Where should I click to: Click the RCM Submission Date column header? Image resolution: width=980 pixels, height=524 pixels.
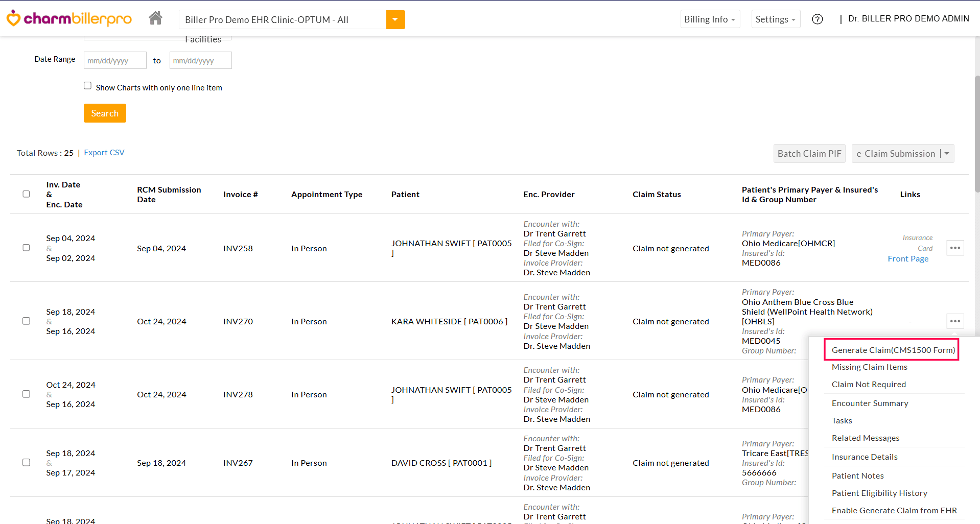(169, 195)
